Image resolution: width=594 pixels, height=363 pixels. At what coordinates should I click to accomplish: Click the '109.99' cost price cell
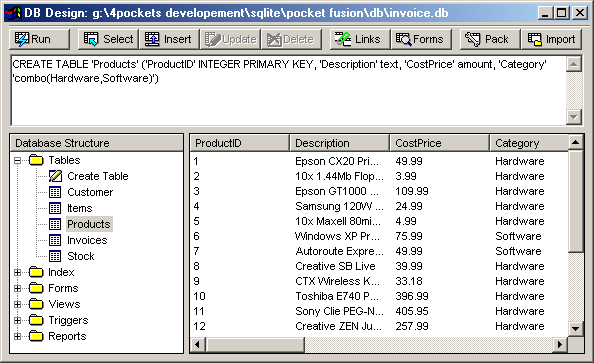(x=412, y=191)
